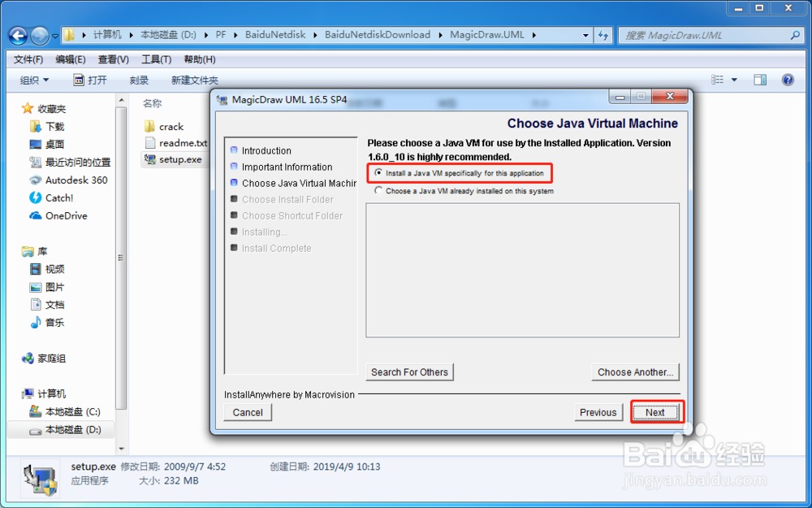Open the 组织 dropdown in Explorer toolbar

(x=34, y=80)
